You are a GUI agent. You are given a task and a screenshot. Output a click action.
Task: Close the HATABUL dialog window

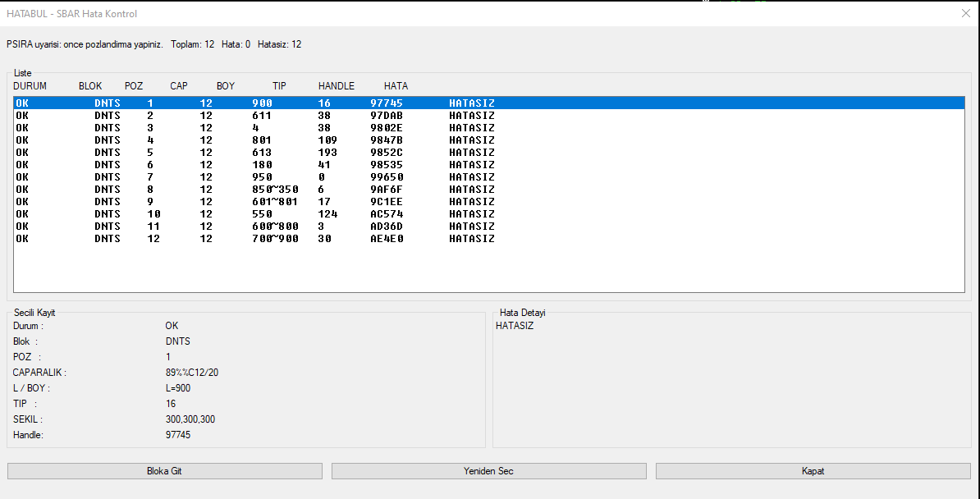965,13
